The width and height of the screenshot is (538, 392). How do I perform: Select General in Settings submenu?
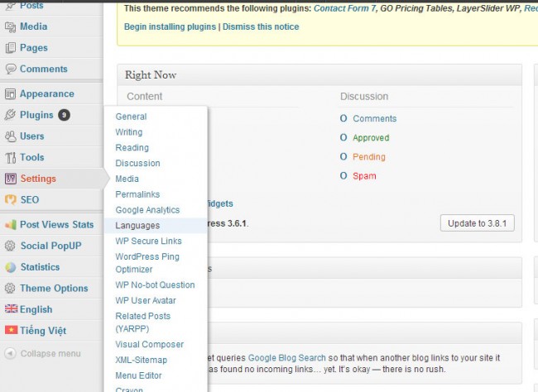click(x=131, y=117)
